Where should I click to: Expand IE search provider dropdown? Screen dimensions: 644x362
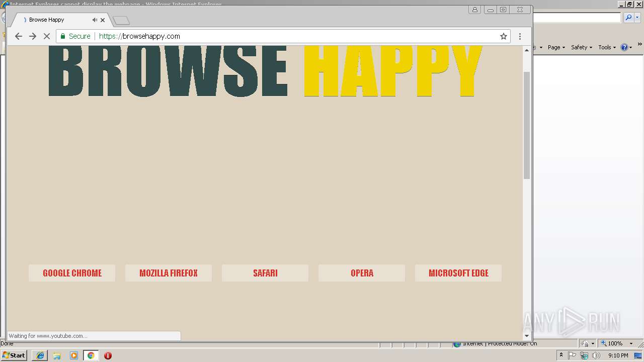pos(637,18)
